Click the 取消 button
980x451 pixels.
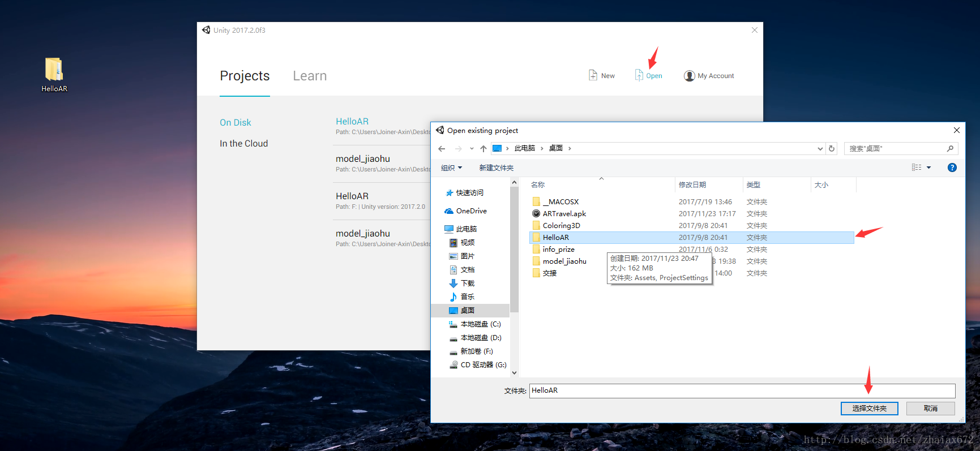pyautogui.click(x=930, y=409)
